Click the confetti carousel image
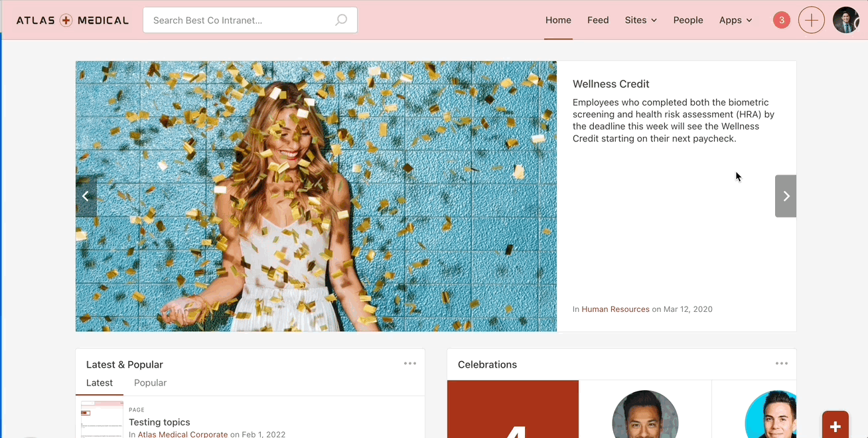 click(316, 196)
